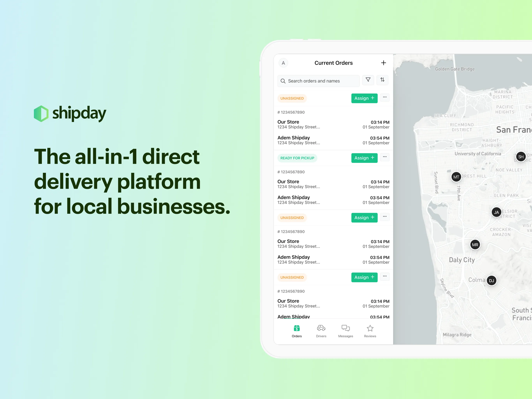Screen dimensions: 532x399
Task: Click the add new order plus icon top right
Action: coord(384,63)
